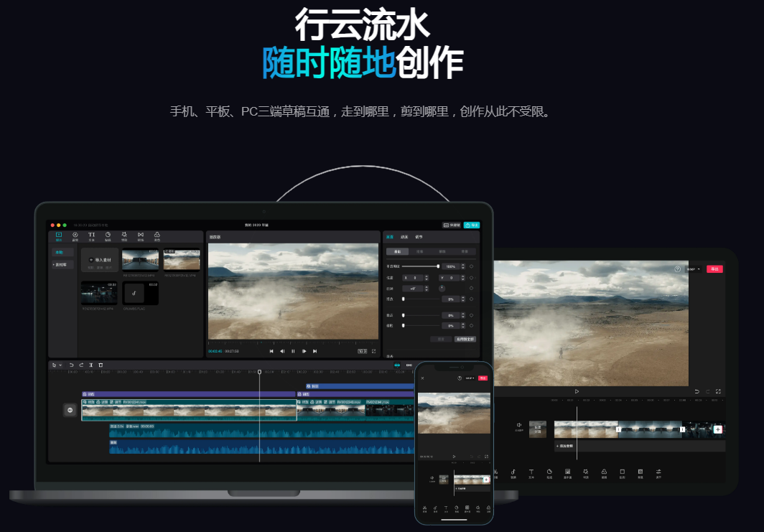Open the Effects (特效) panel
The width and height of the screenshot is (764, 532).
click(x=125, y=236)
